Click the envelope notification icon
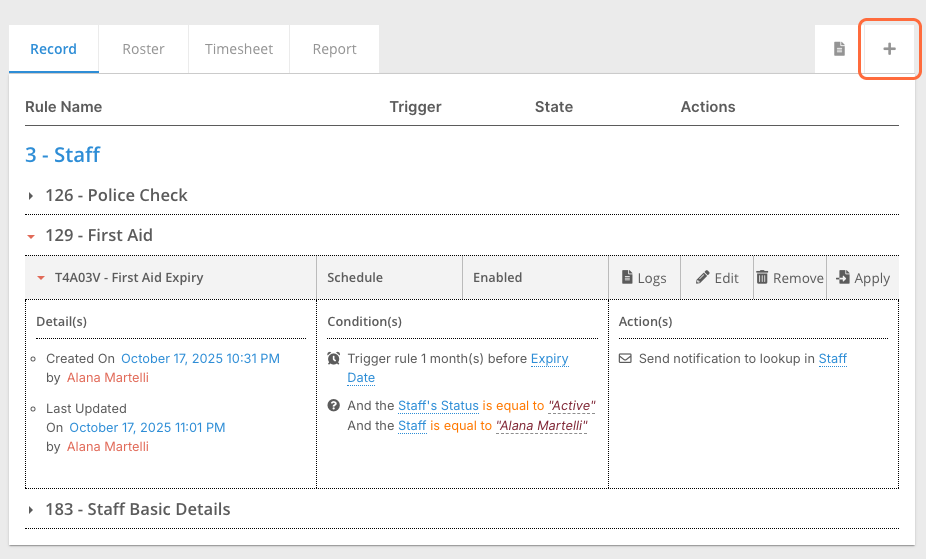This screenshot has width=926, height=559. (x=625, y=358)
